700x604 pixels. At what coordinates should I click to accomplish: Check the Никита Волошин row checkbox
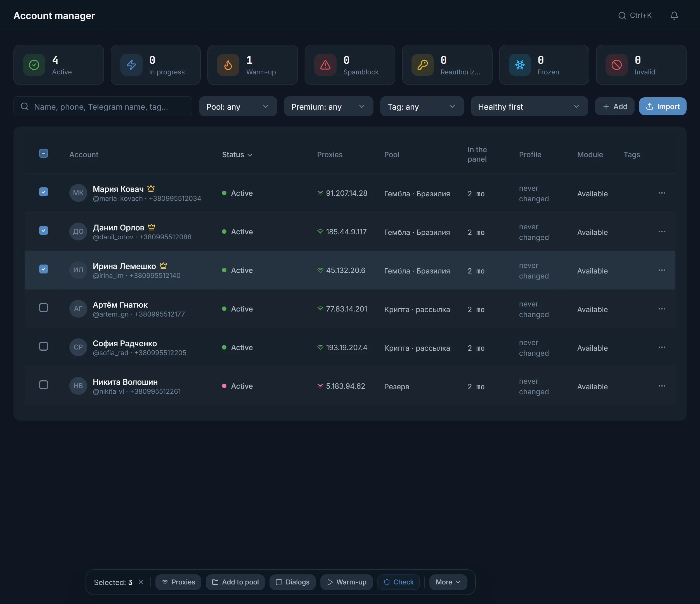coord(44,385)
